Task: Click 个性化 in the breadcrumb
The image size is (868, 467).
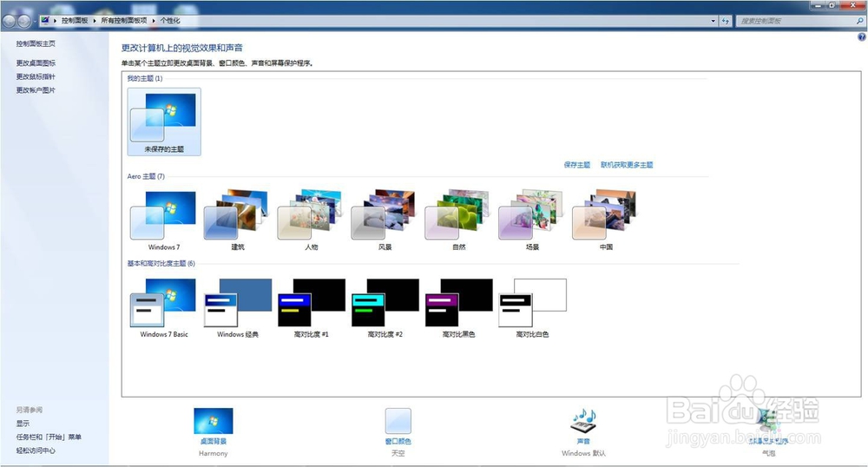Action: 170,21
